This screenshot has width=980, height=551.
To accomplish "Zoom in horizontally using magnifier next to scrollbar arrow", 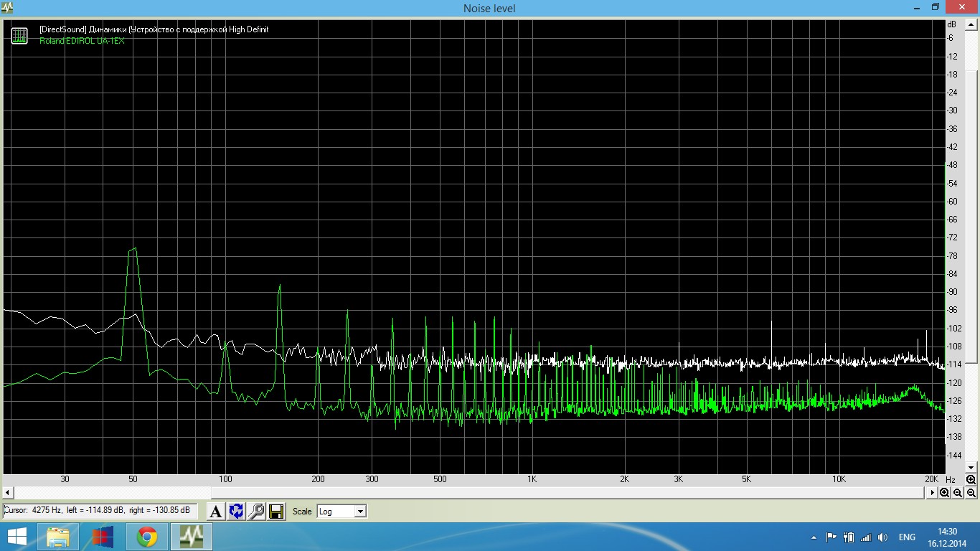I will click(x=944, y=493).
